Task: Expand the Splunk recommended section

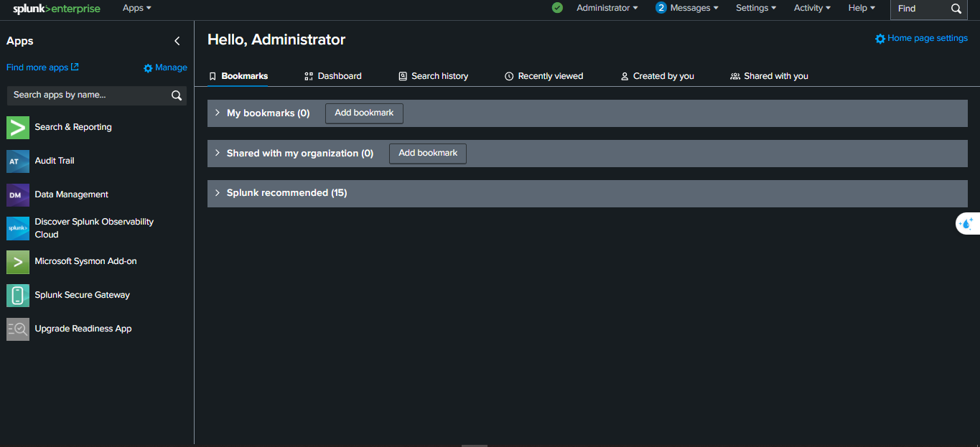Action: tap(218, 193)
